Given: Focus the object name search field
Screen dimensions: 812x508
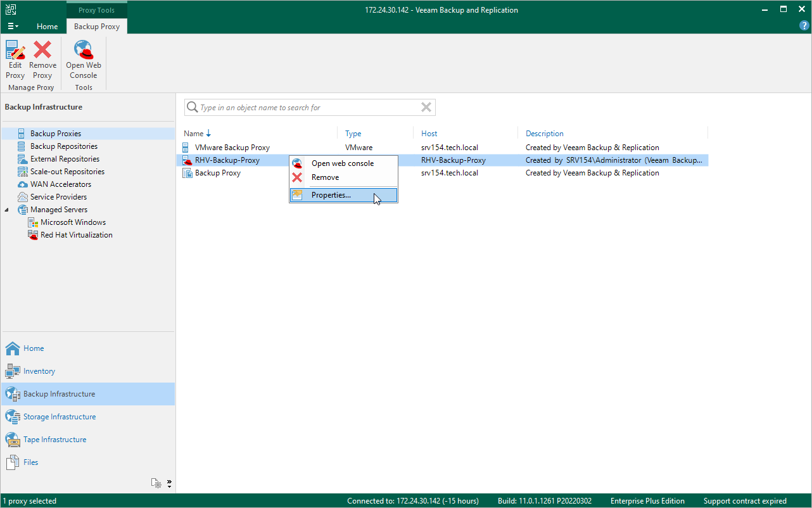Looking at the screenshot, I should [310, 108].
